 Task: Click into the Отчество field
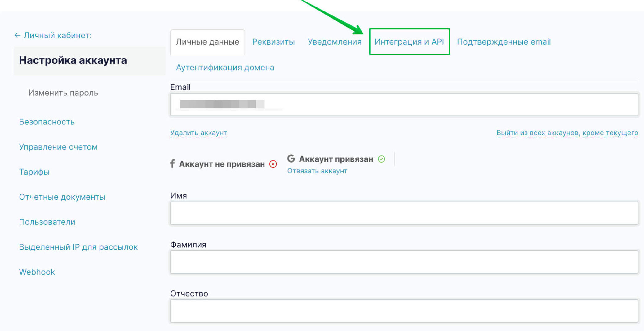coord(404,311)
